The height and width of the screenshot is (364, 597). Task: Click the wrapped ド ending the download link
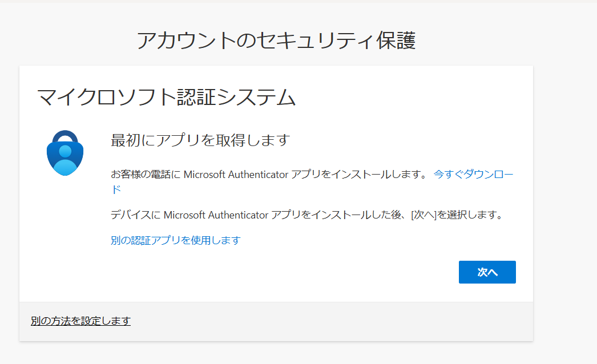coord(116,189)
